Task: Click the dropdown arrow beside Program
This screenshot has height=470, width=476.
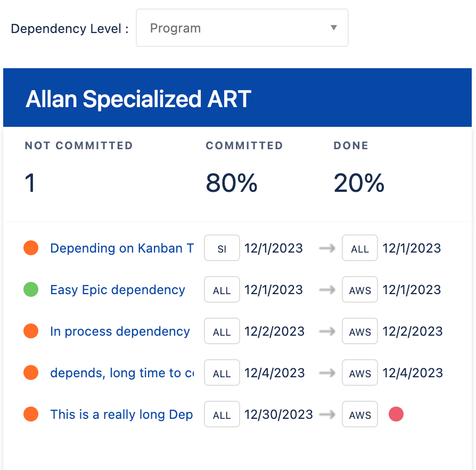Action: tap(334, 28)
